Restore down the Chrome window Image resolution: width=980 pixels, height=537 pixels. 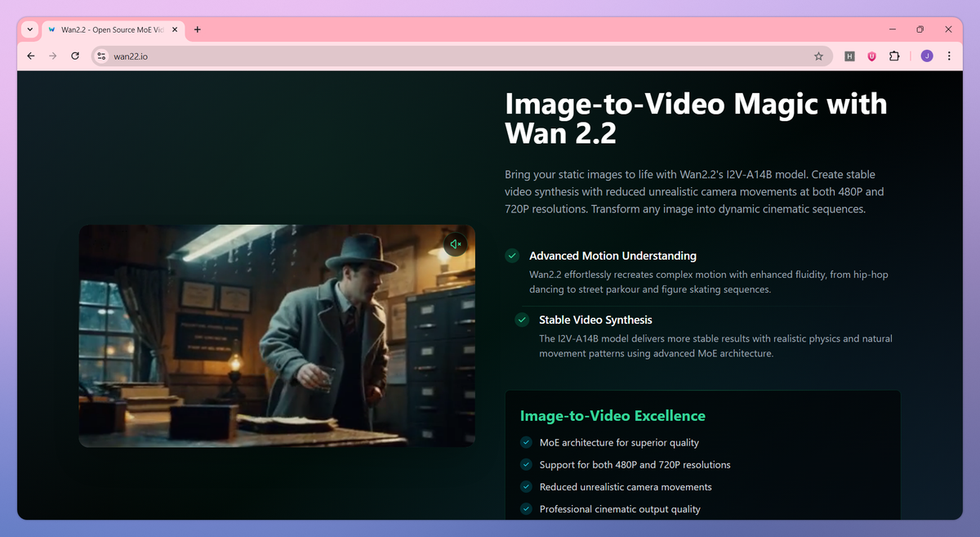point(920,29)
